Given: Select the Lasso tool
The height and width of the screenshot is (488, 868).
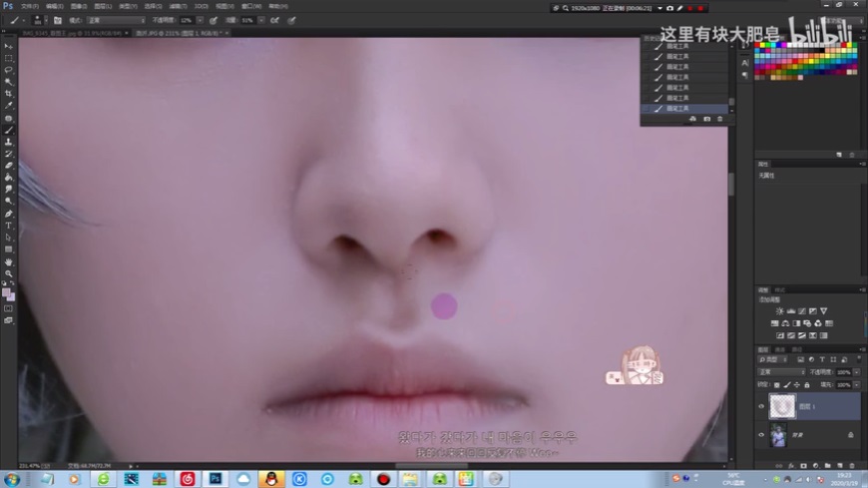Looking at the screenshot, I should click(8, 70).
